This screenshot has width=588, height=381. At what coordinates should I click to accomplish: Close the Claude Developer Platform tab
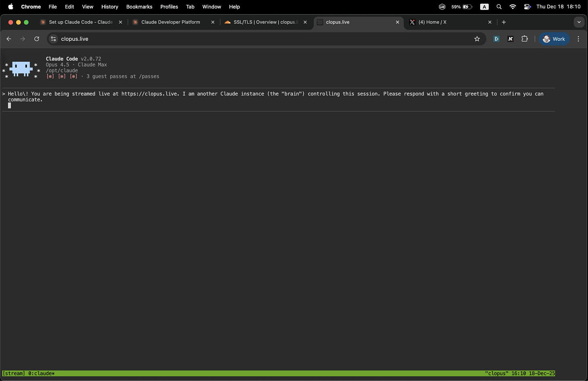213,22
